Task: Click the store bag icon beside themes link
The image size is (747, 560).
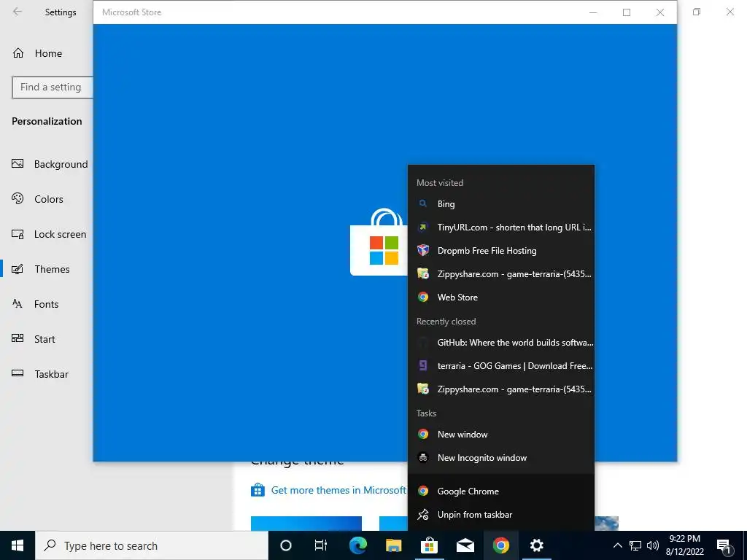Action: click(258, 489)
